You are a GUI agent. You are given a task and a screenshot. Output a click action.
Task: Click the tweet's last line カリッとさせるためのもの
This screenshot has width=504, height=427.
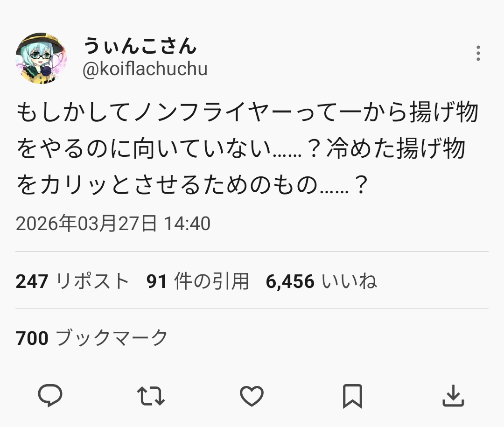(191, 186)
